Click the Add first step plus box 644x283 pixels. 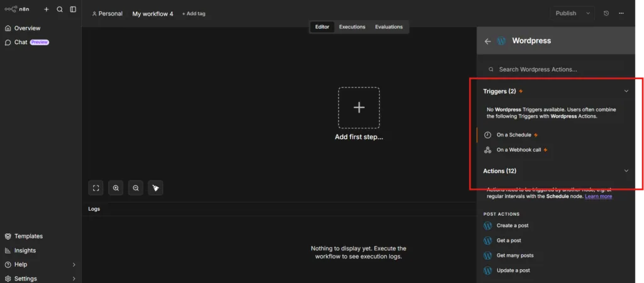click(359, 108)
